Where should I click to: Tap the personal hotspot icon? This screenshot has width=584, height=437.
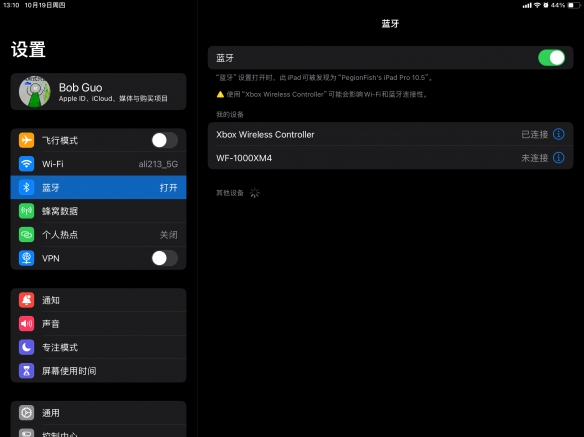pyautogui.click(x=26, y=234)
